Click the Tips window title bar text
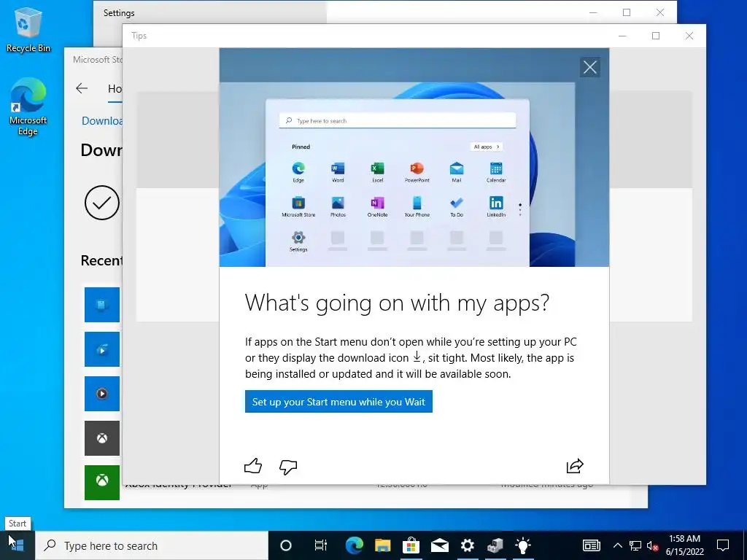Image resolution: width=747 pixels, height=560 pixels. [139, 36]
